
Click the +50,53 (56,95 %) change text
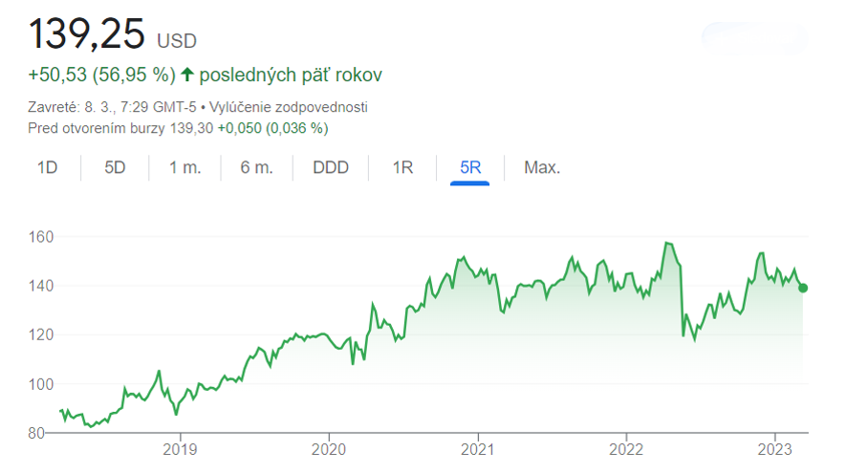click(101, 75)
